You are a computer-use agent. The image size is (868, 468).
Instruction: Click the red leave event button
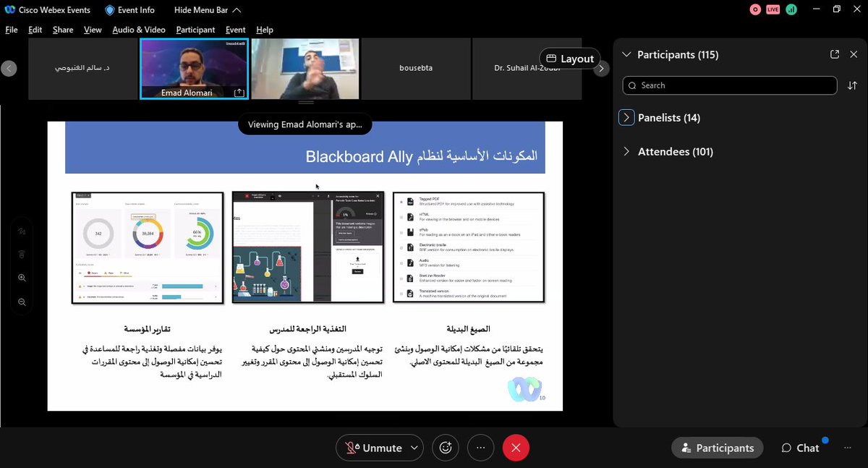pyautogui.click(x=516, y=448)
